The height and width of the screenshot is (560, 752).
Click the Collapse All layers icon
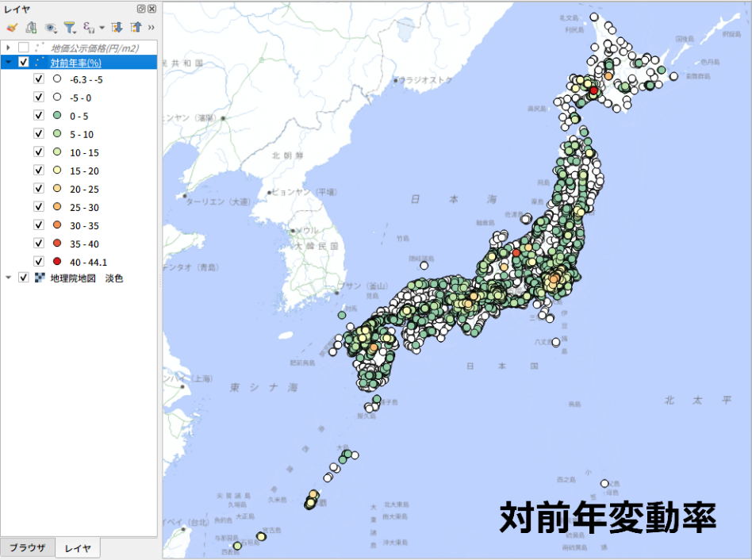pos(135,28)
